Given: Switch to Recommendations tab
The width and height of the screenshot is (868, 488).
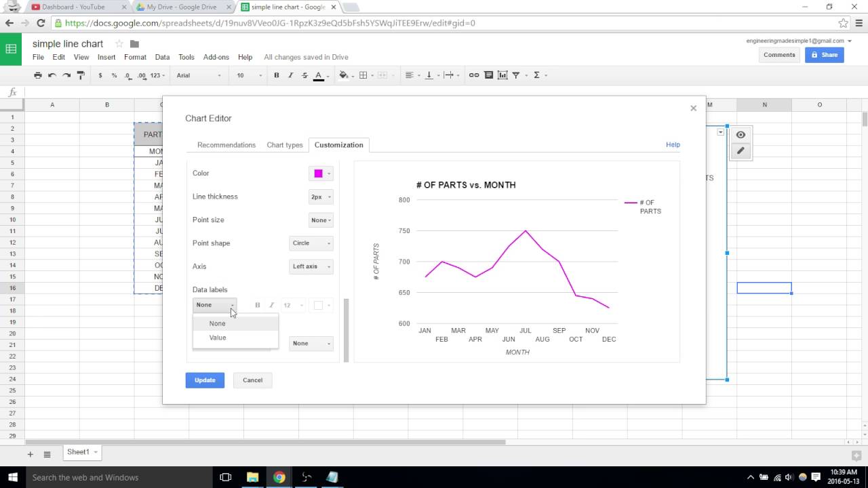Looking at the screenshot, I should click(x=226, y=145).
